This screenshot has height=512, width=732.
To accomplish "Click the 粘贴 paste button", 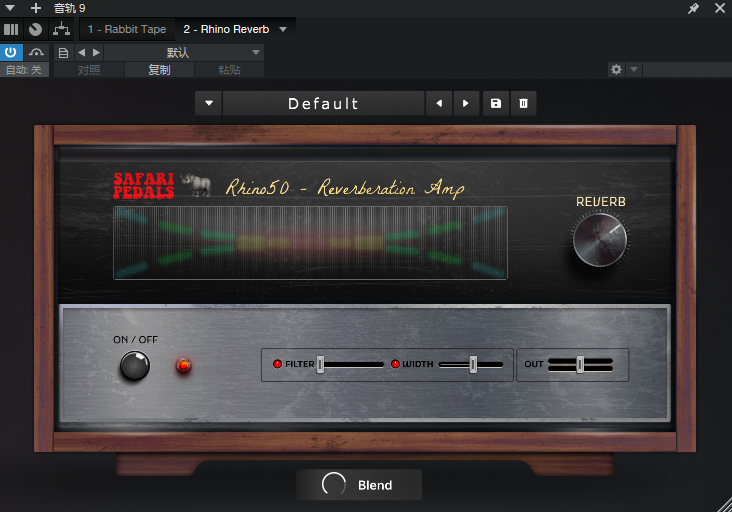I will [229, 70].
